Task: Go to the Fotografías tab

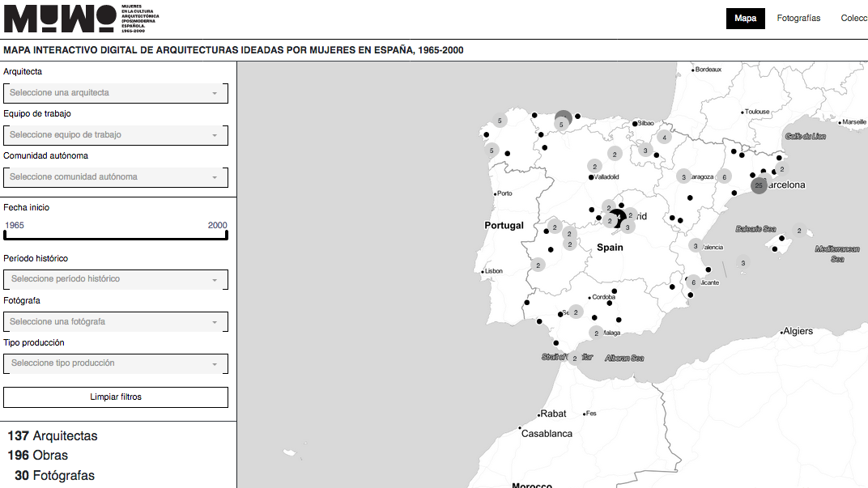Action: 798,18
